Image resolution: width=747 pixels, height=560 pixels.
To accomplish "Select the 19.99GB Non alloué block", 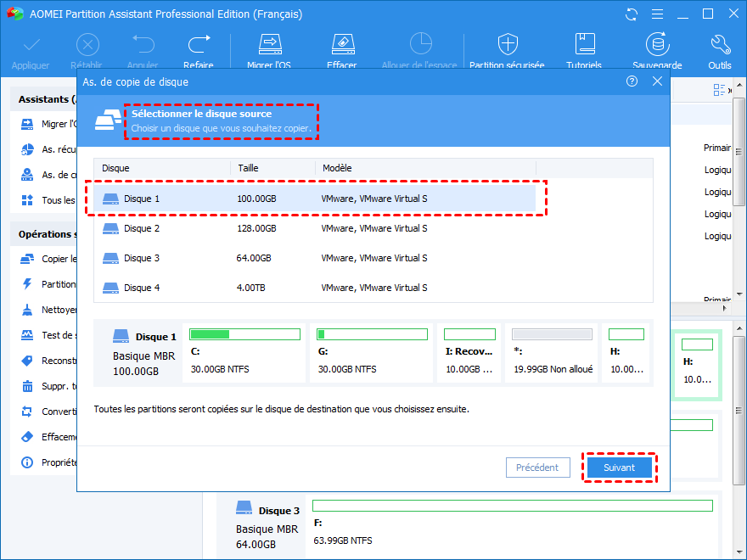I will [x=552, y=353].
